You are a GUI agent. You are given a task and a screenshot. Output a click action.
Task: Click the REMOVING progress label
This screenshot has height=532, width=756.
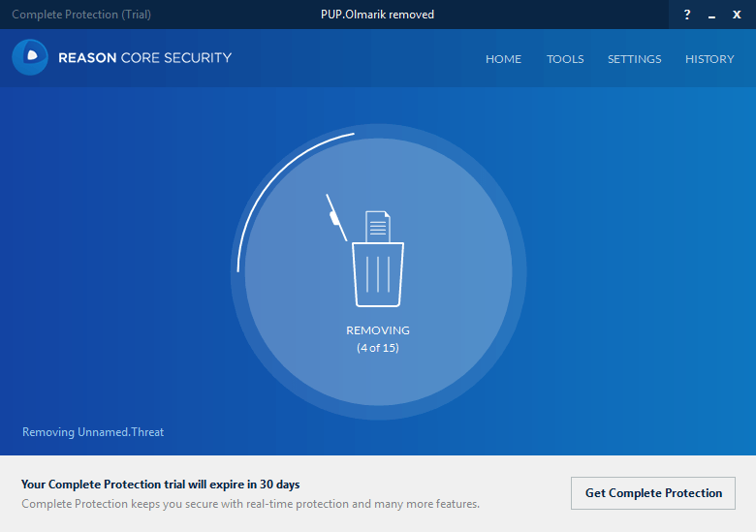click(x=378, y=330)
